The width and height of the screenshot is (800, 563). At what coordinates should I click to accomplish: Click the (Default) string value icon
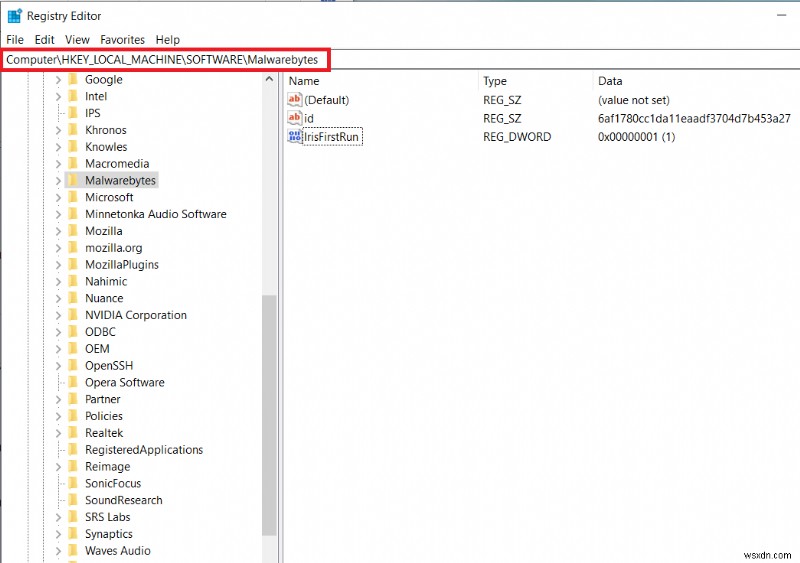pos(294,100)
